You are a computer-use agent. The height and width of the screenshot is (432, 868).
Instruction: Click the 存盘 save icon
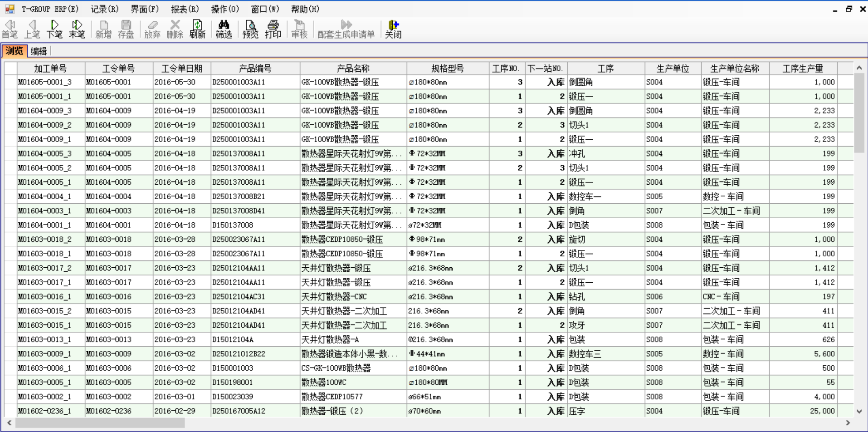tap(126, 29)
